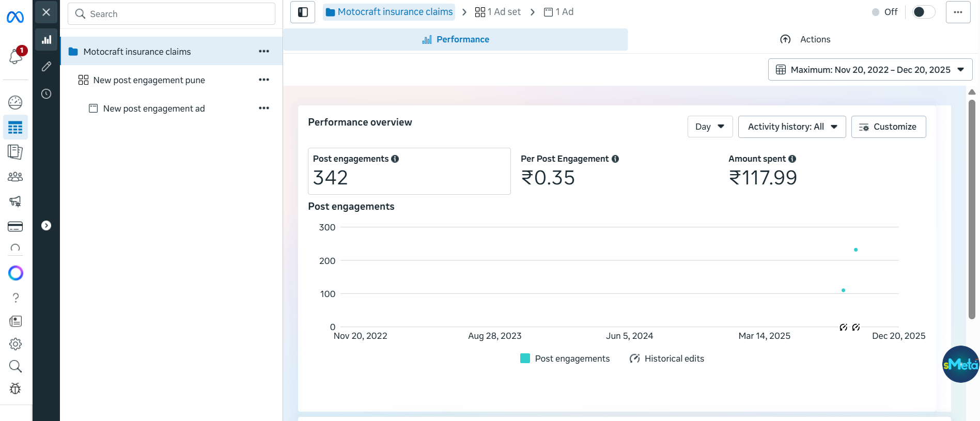The image size is (980, 421).
Task: Click the billing credit card icon
Action: pyautogui.click(x=15, y=226)
